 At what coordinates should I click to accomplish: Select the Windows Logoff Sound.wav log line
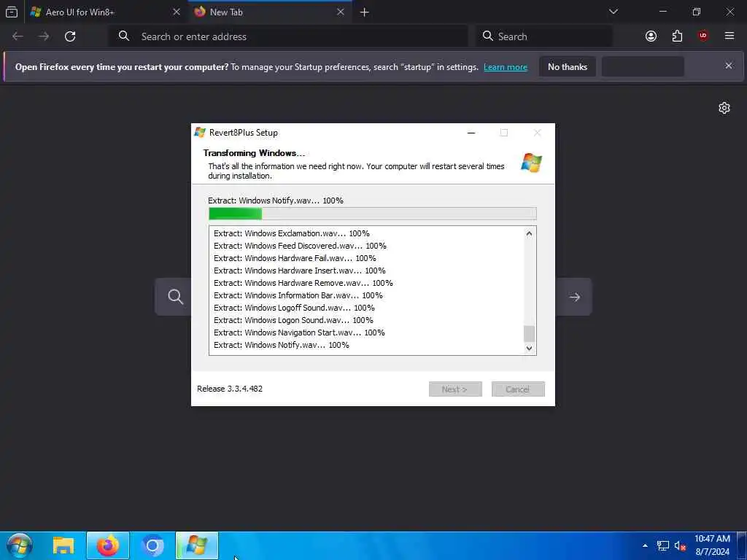[x=294, y=308]
